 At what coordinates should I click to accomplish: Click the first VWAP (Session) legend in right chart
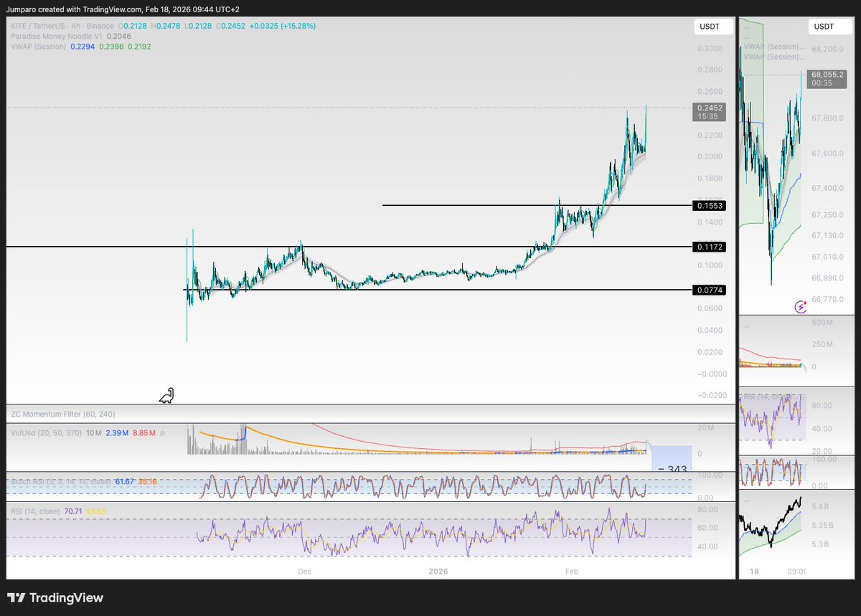point(773,47)
